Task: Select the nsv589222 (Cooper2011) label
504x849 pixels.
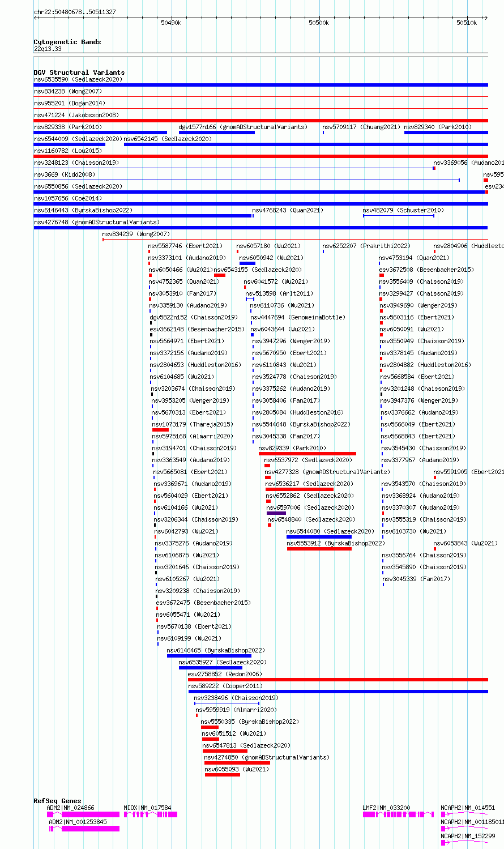Action: click(225, 686)
